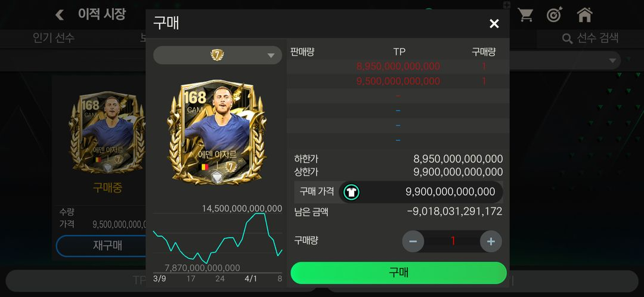The height and width of the screenshot is (297, 644).
Task: Open the 선수 검색 tab
Action: pyautogui.click(x=590, y=39)
